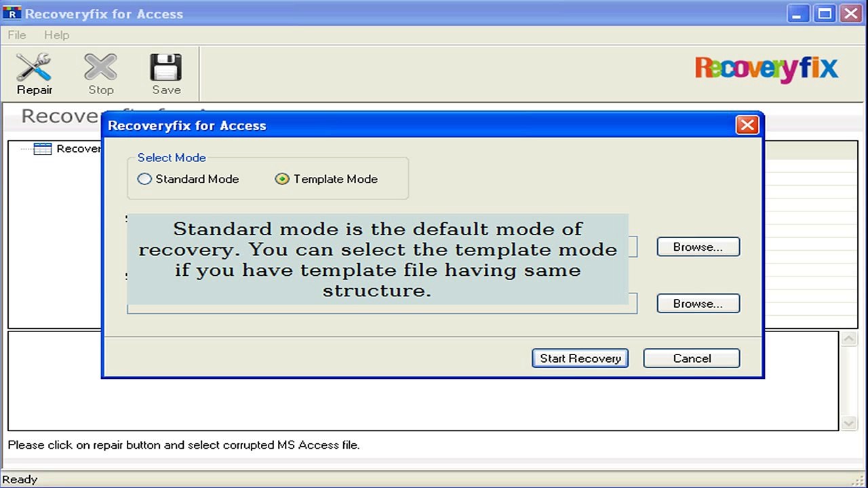868x488 pixels.
Task: Click the Save floppy disk icon
Action: tap(166, 74)
